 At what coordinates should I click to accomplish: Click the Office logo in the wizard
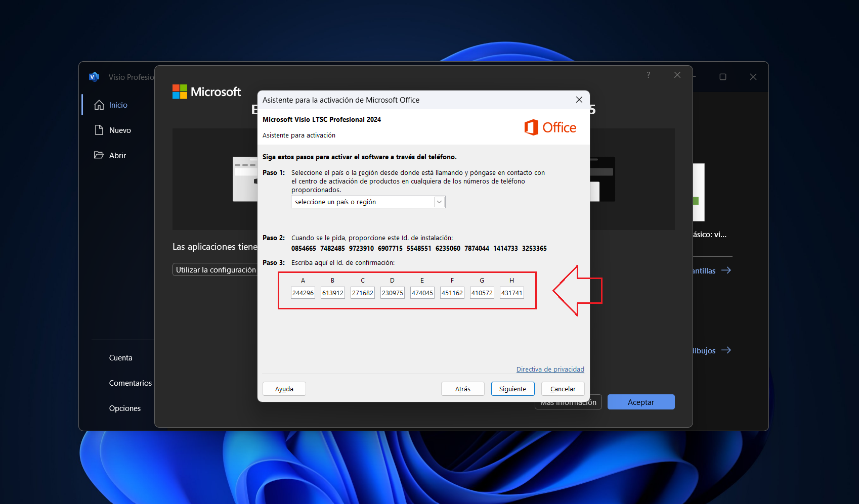pyautogui.click(x=550, y=127)
